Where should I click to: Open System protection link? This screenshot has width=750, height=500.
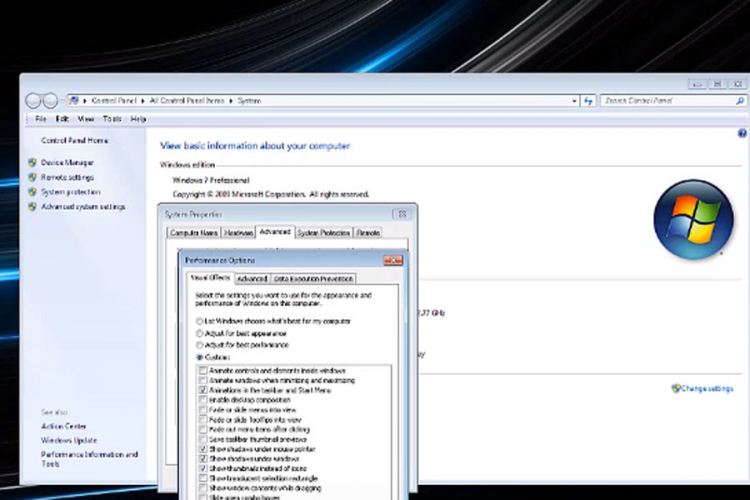(x=71, y=192)
